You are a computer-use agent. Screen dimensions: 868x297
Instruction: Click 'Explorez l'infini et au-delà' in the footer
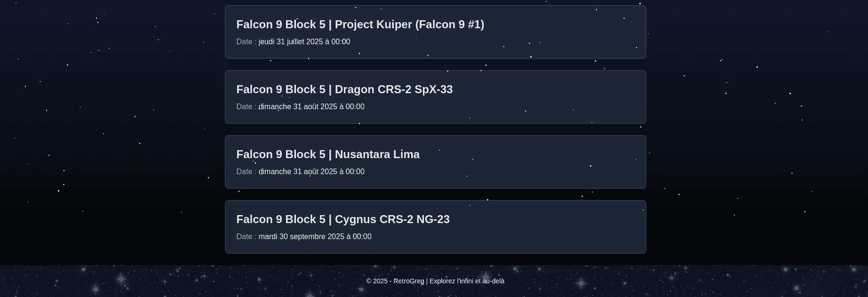click(467, 281)
